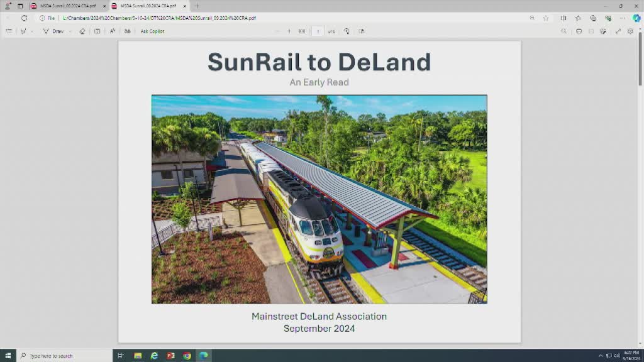Rotate the PDF page
644x362 pixels.
pyautogui.click(x=347, y=31)
